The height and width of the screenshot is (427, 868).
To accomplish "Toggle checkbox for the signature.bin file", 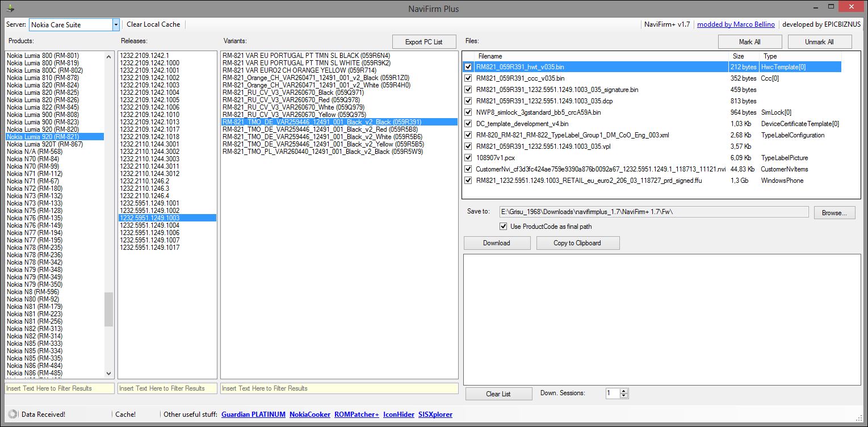I will pyautogui.click(x=468, y=90).
